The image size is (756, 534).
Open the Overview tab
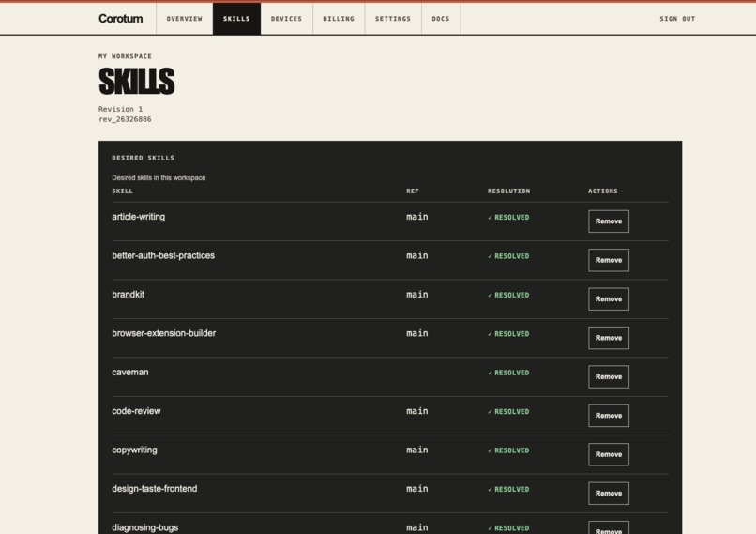click(x=184, y=19)
